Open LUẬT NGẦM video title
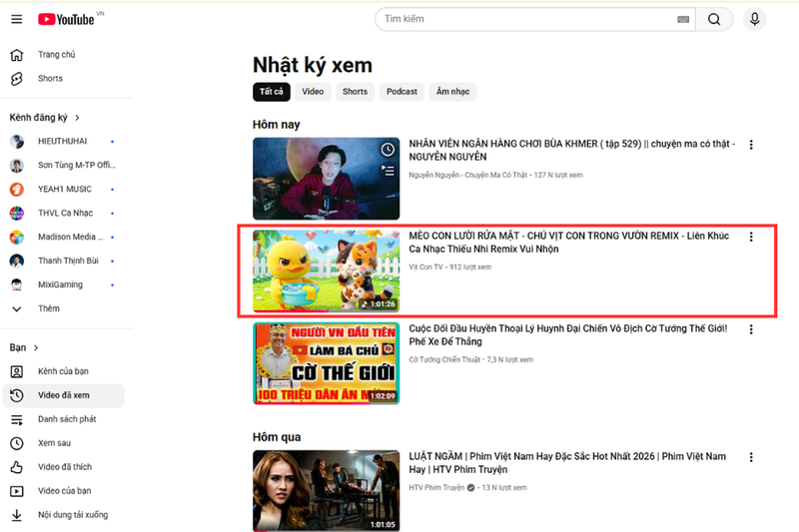799x532 pixels. (x=567, y=463)
